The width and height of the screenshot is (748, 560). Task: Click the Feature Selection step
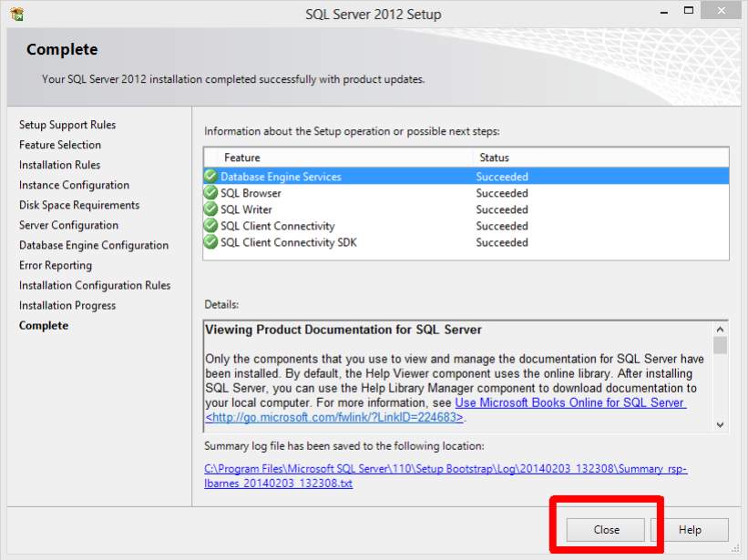point(60,145)
